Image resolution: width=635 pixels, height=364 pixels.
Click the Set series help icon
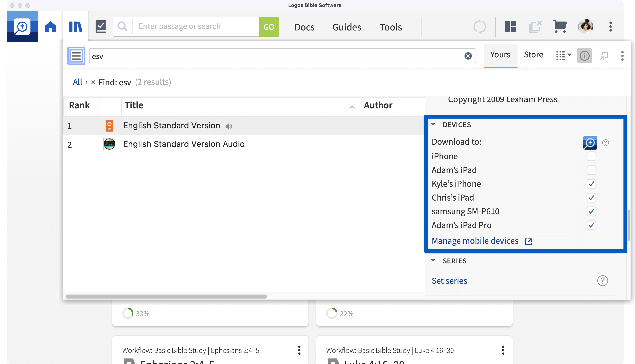[603, 280]
